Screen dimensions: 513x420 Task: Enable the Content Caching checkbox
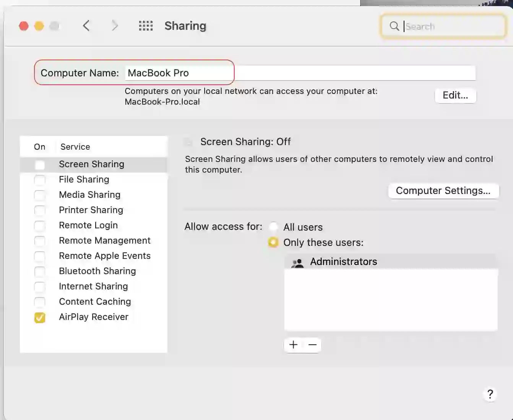click(x=40, y=302)
